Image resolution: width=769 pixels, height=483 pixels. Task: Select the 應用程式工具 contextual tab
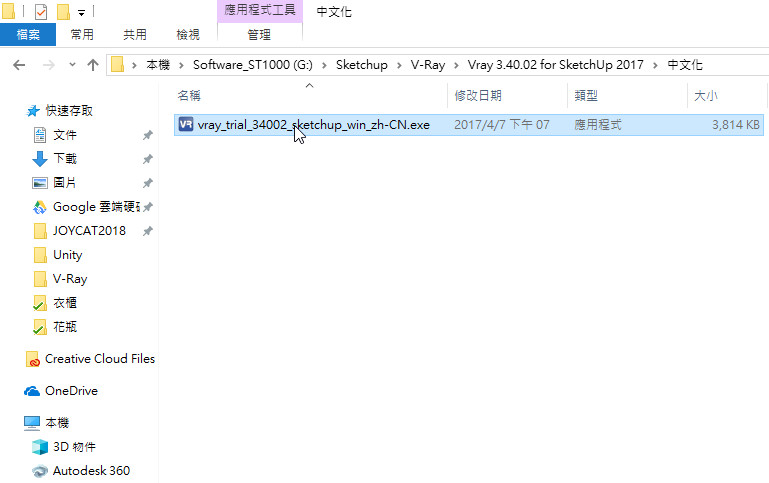tap(260, 10)
